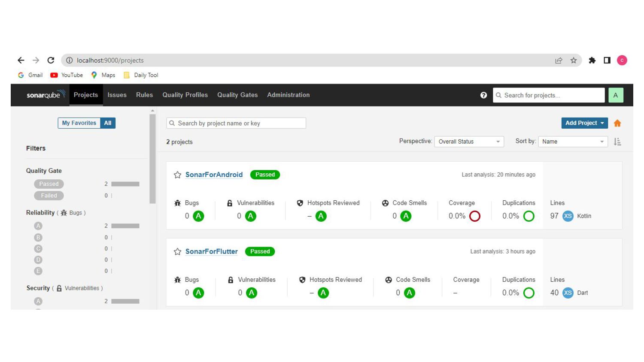Filter Reliability by rating E
This screenshot has width=644, height=362.
click(38, 271)
